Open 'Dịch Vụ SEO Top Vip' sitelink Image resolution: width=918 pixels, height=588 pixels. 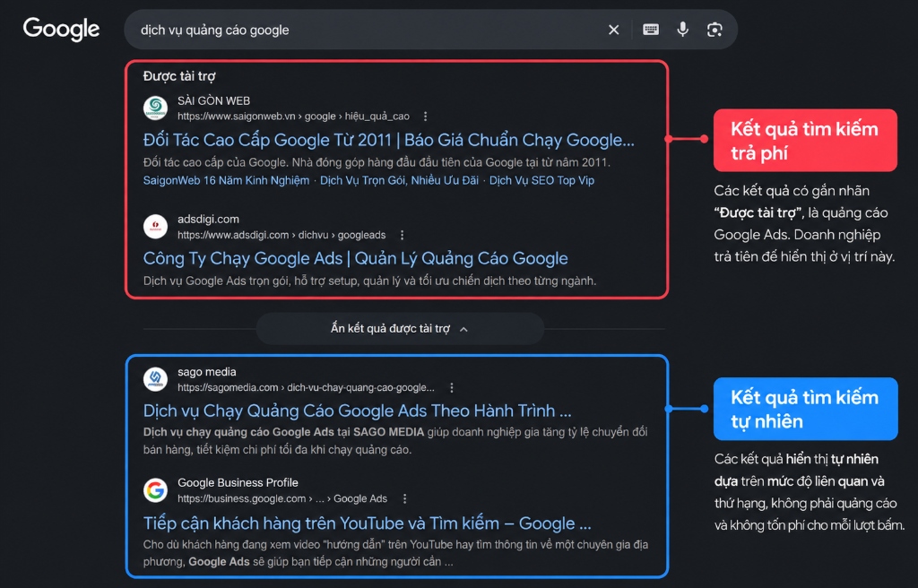click(541, 180)
